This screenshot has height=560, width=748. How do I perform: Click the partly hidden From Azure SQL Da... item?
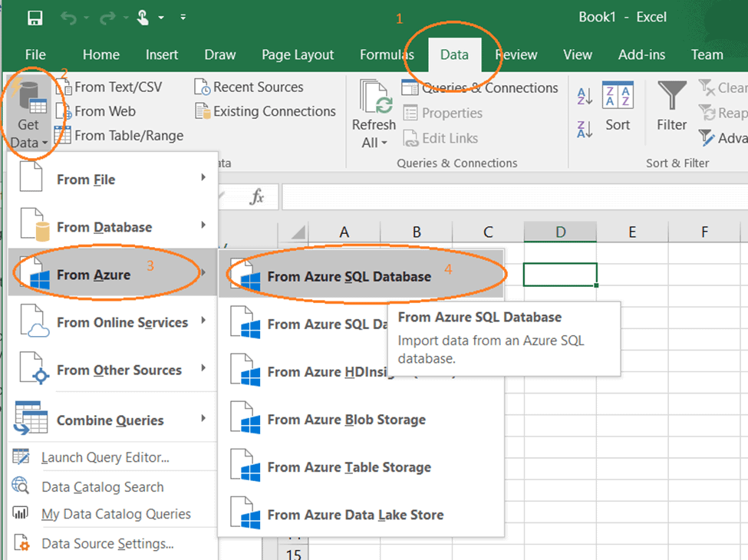click(304, 324)
